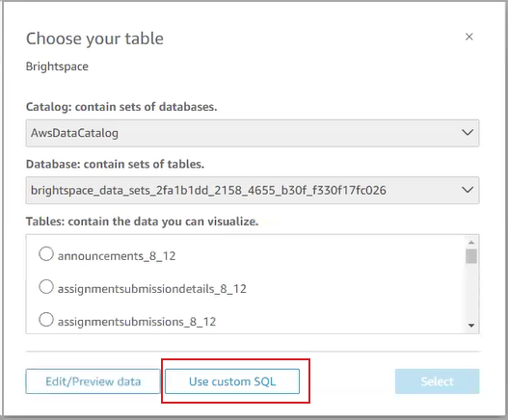
Task: Click the tables list scroll-up arrow
Action: pyautogui.click(x=471, y=242)
